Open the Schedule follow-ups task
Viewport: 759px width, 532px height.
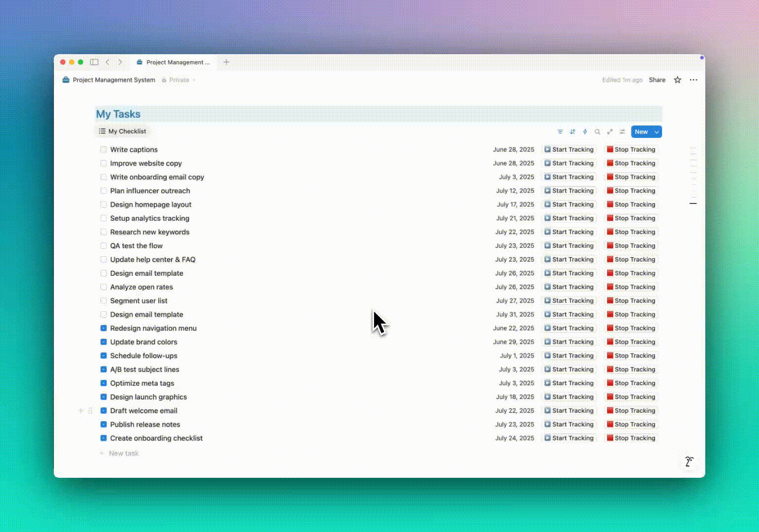(144, 356)
